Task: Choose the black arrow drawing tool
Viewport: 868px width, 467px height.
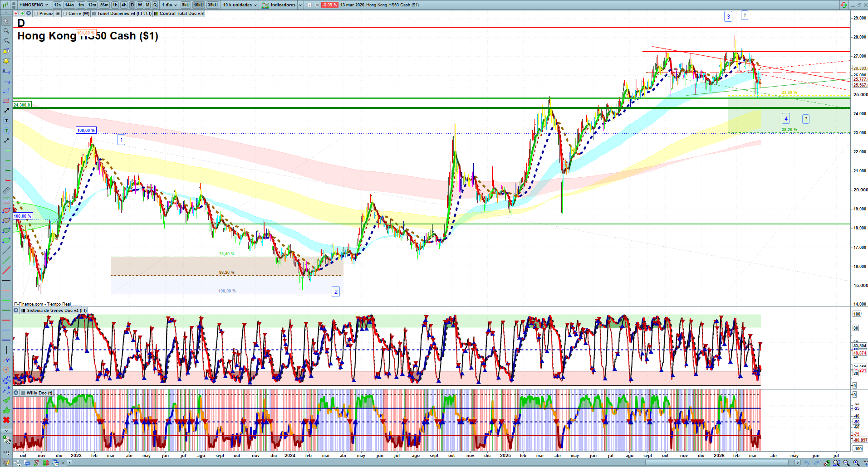Action: coord(6,111)
